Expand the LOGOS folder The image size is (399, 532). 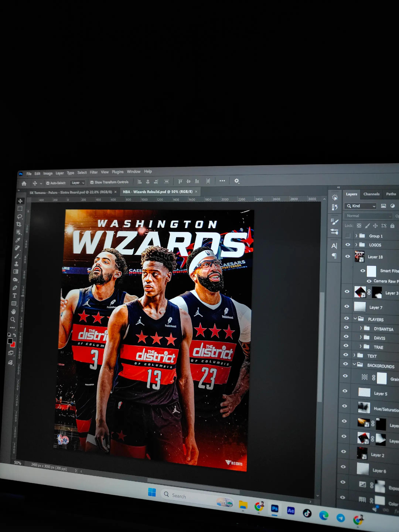coord(356,245)
